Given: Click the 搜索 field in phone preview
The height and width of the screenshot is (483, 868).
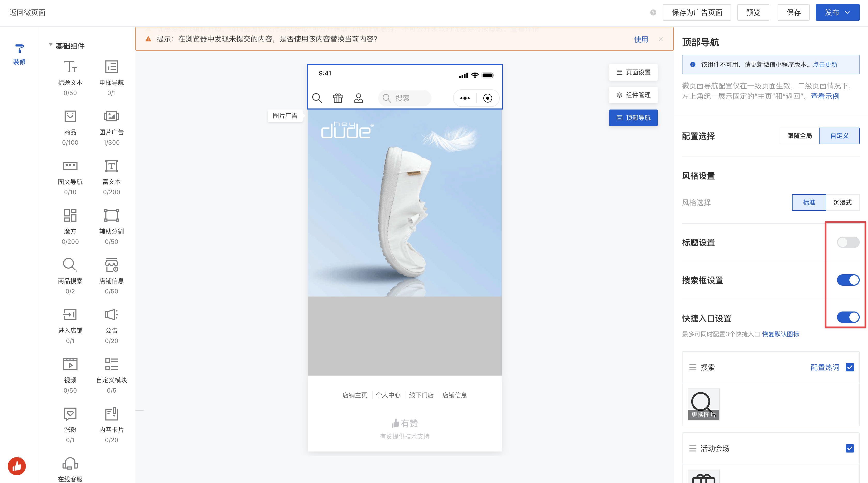Looking at the screenshot, I should click(404, 98).
